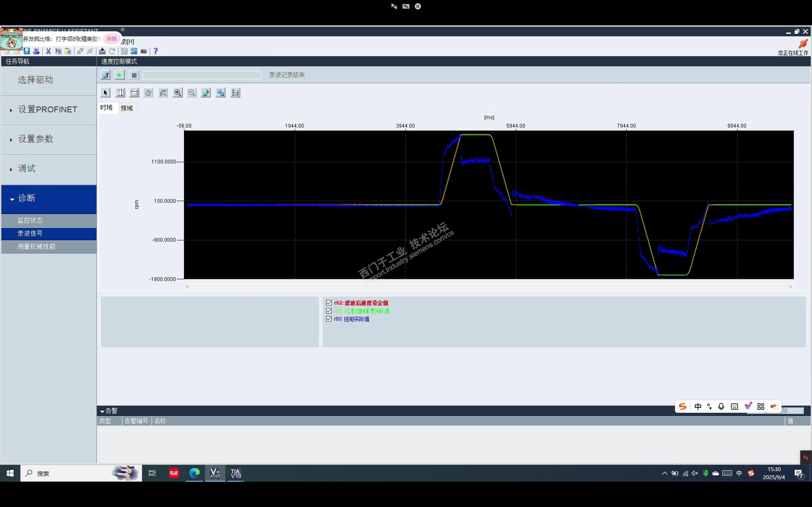Disable r80 torque actual value trace

[x=329, y=319]
